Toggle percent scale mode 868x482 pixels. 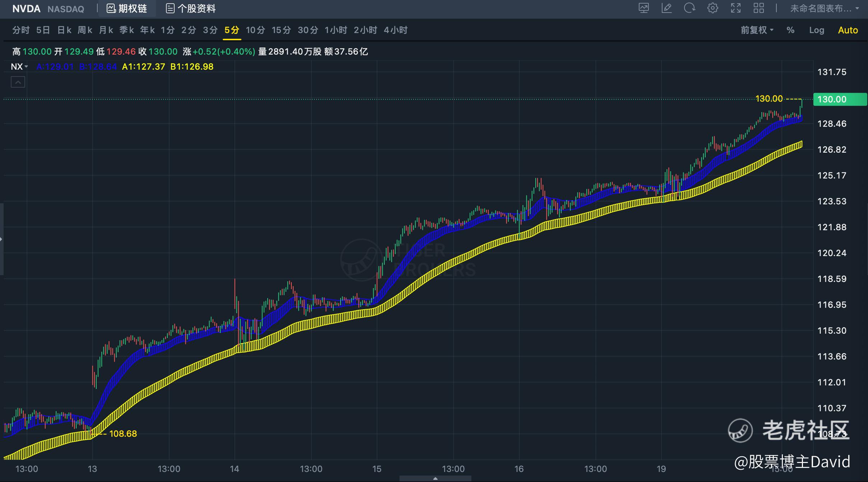pyautogui.click(x=790, y=30)
